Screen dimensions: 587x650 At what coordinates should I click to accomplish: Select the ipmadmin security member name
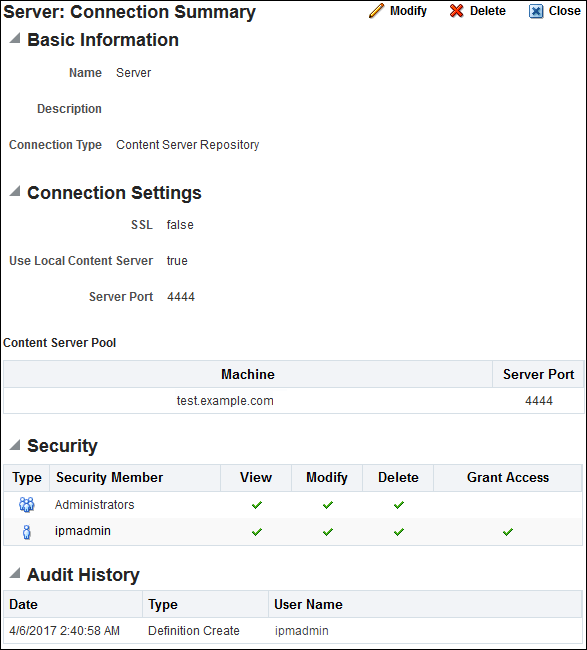82,531
